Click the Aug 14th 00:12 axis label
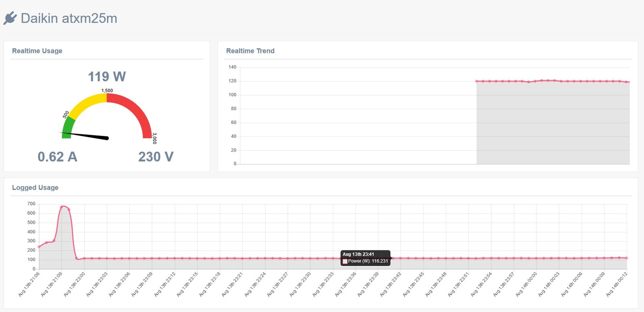This screenshot has height=312, width=644. (617, 284)
